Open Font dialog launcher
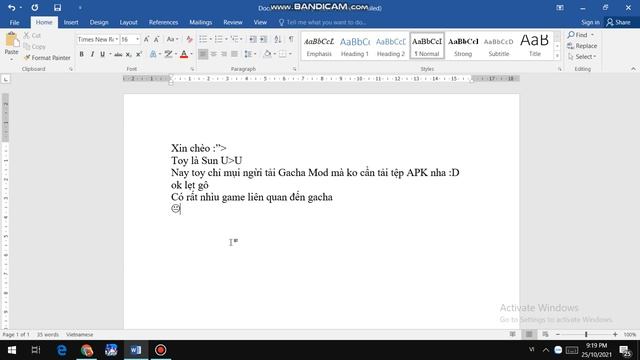 [192, 69]
